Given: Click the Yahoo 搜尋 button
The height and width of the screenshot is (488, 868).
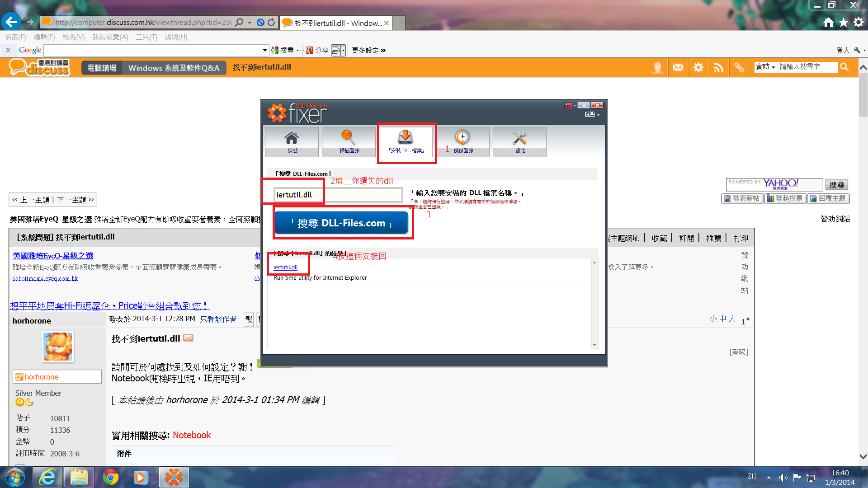Looking at the screenshot, I should pos(837,184).
